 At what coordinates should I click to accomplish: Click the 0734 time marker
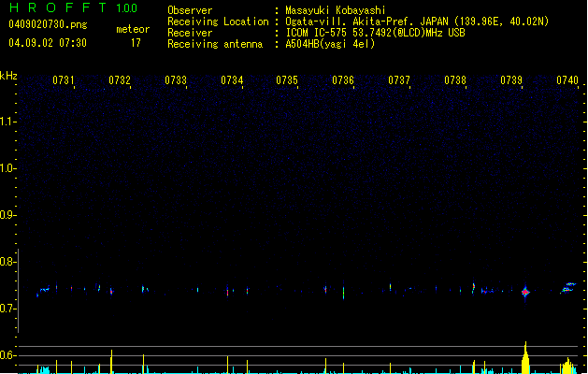point(232,80)
